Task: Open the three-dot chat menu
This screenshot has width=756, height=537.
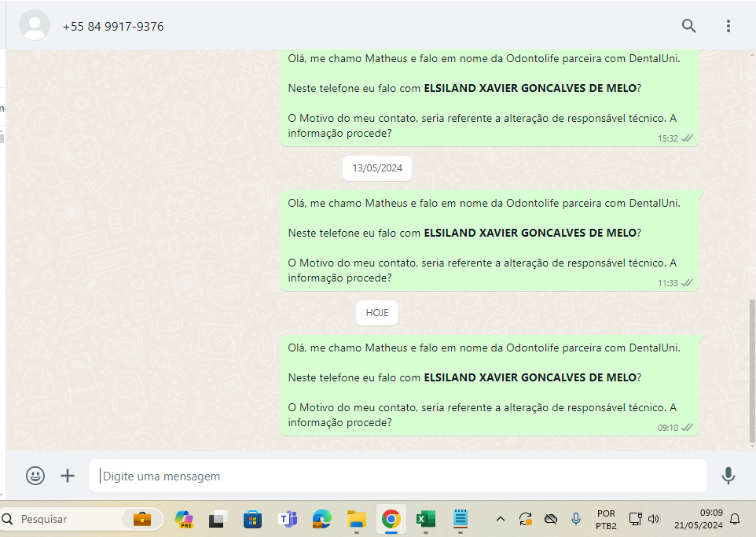Action: pyautogui.click(x=728, y=26)
